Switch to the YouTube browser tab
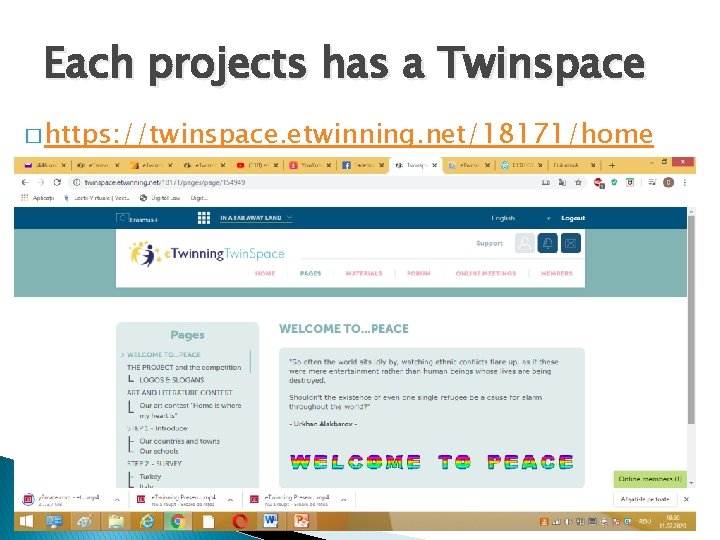This screenshot has height=540, width=720. 310,165
